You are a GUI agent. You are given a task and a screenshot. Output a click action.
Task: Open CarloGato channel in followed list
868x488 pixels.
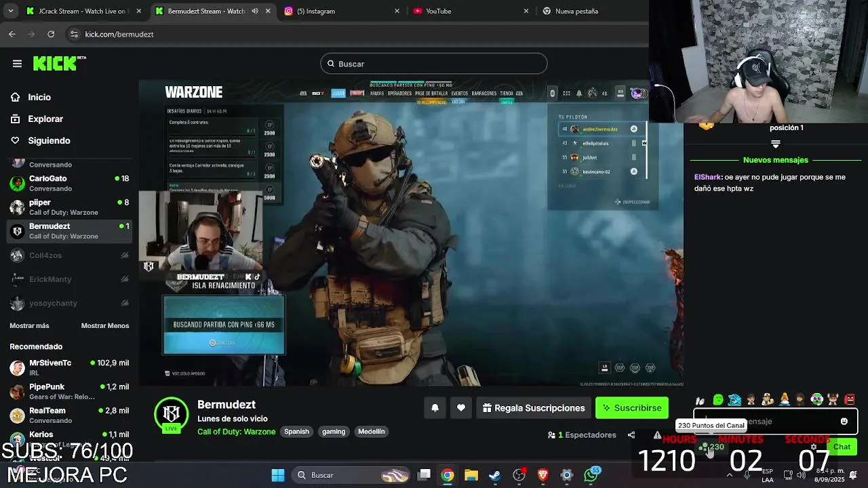69,183
